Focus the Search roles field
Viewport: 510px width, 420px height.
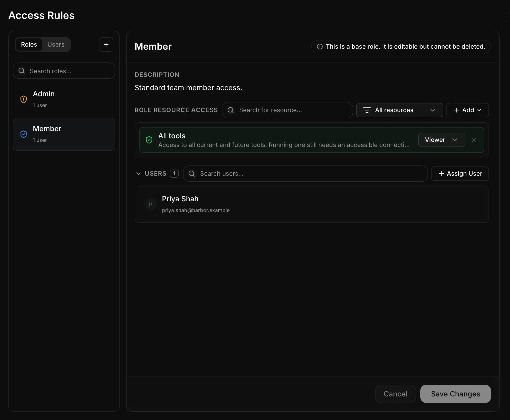point(64,71)
